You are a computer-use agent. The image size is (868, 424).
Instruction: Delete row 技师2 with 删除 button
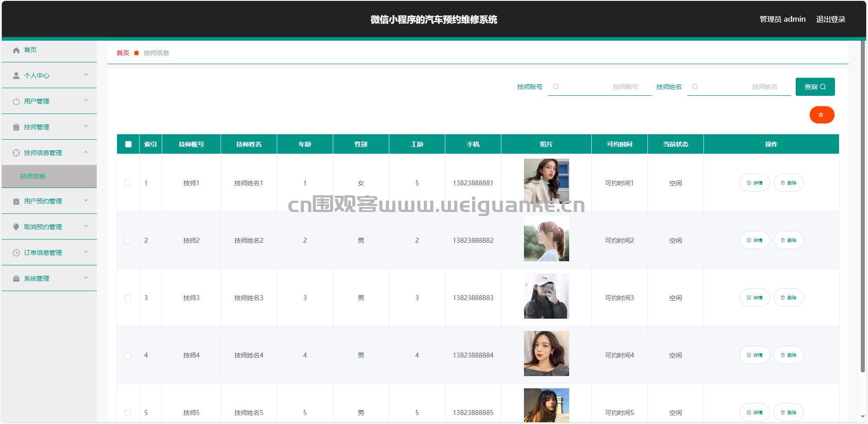pyautogui.click(x=788, y=240)
